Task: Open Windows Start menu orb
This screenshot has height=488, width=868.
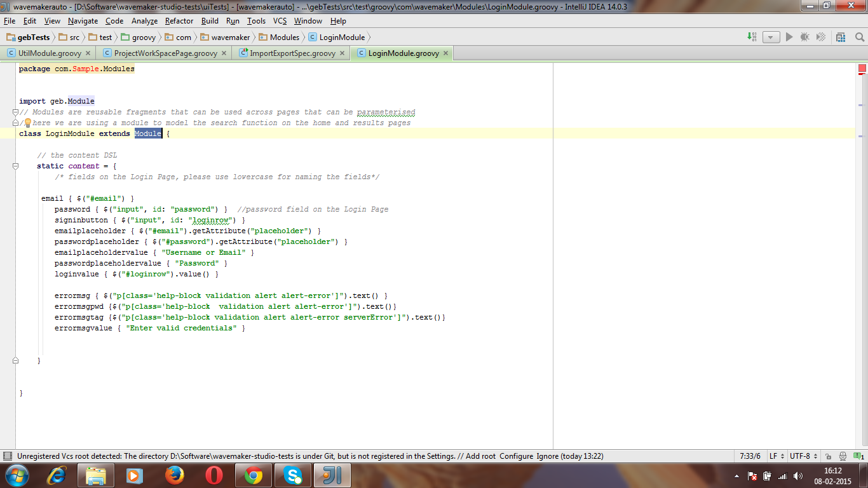Action: [17, 475]
